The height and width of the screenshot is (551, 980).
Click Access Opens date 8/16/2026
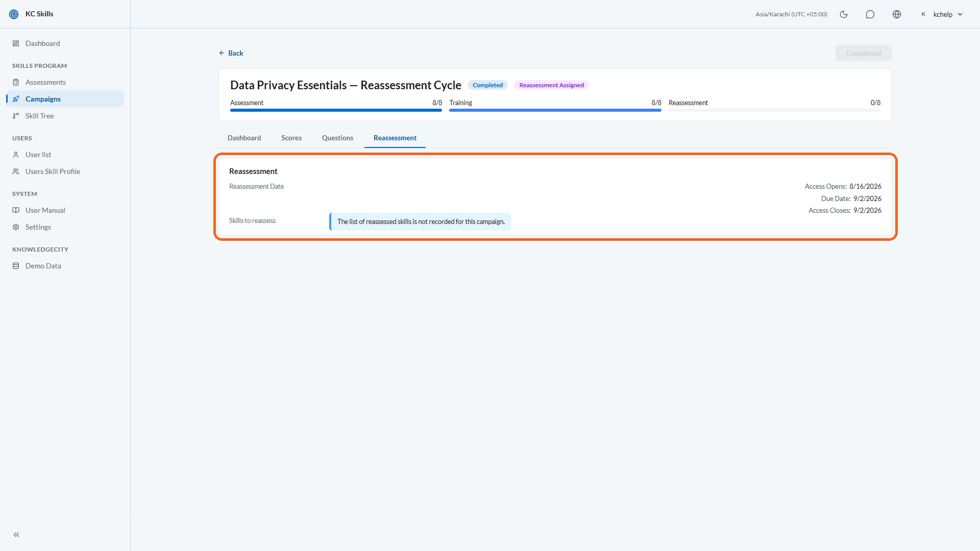point(865,186)
